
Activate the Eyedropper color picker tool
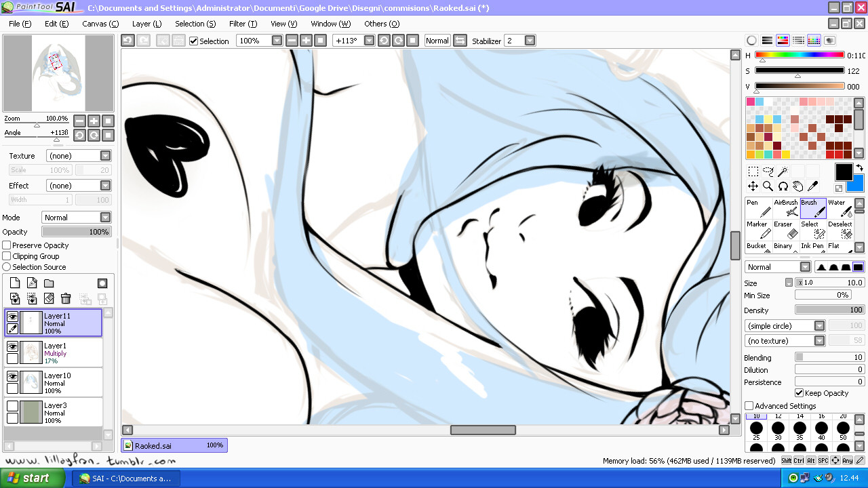pyautogui.click(x=812, y=186)
